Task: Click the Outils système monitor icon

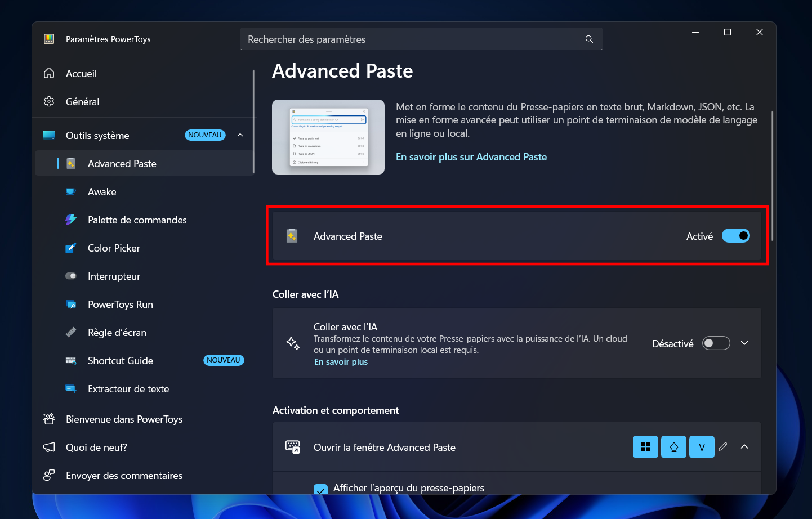Action: pyautogui.click(x=49, y=135)
